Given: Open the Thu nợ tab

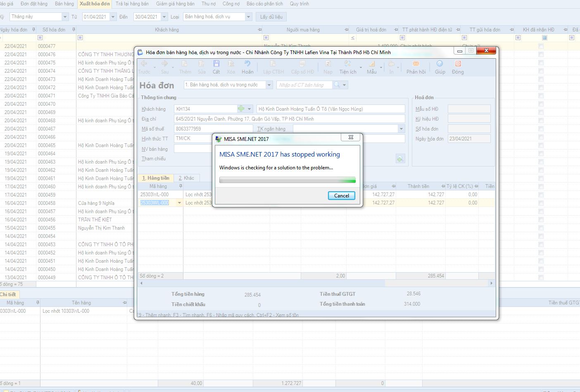Looking at the screenshot, I should [209, 4].
